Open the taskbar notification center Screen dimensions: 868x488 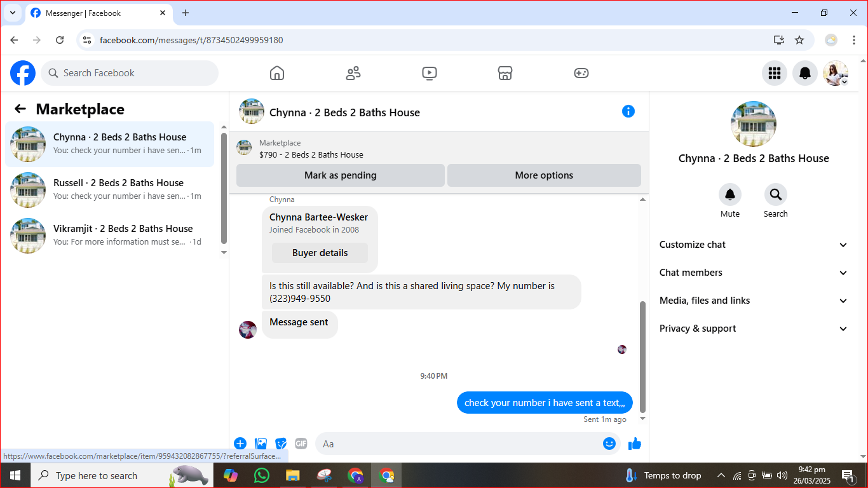[x=848, y=475]
